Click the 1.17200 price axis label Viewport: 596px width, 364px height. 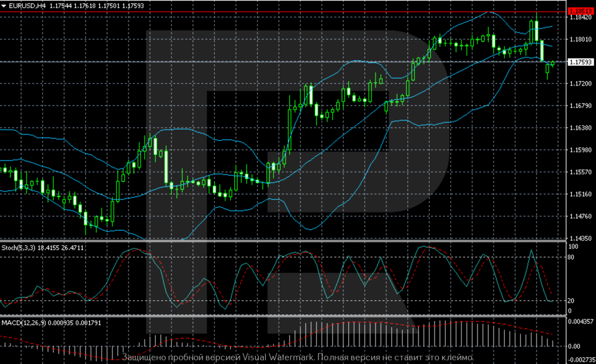pyautogui.click(x=579, y=84)
